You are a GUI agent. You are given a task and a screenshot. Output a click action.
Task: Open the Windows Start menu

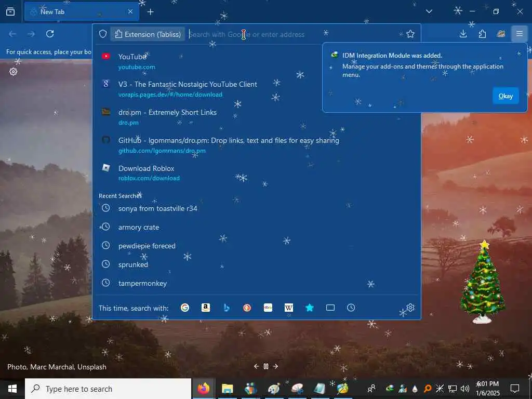pyautogui.click(x=12, y=389)
